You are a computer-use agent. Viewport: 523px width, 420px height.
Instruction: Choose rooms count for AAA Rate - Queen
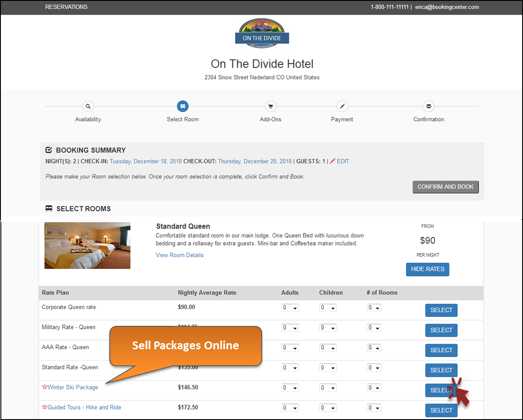click(x=374, y=348)
